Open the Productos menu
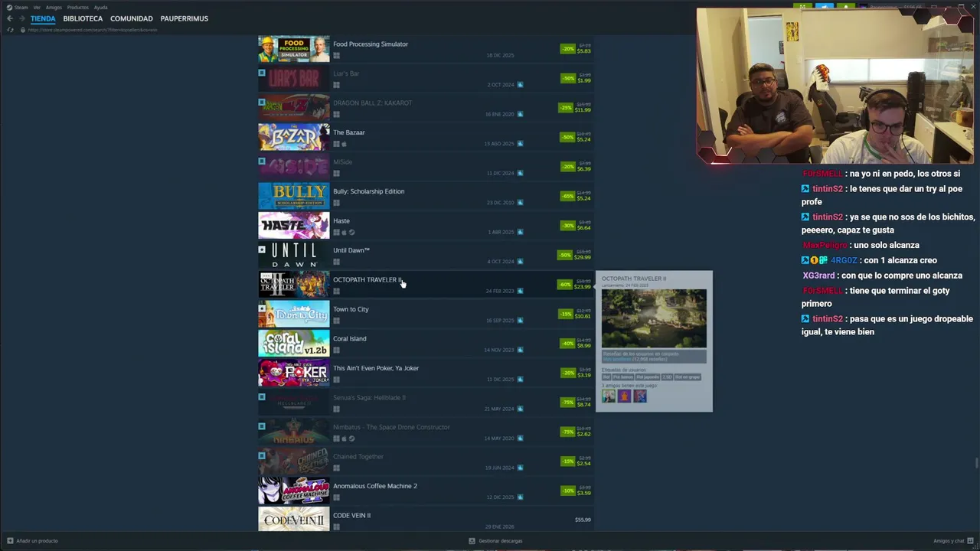Screen dimensions: 980x551 [x=78, y=7]
